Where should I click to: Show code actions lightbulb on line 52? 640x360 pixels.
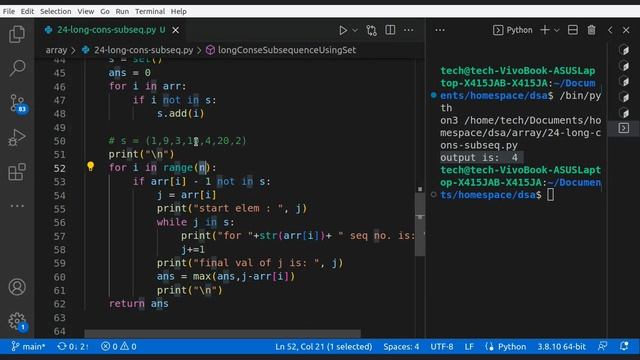click(91, 166)
